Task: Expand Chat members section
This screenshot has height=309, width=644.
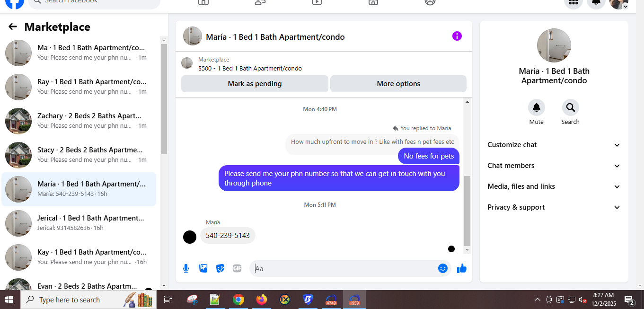Action: click(554, 166)
